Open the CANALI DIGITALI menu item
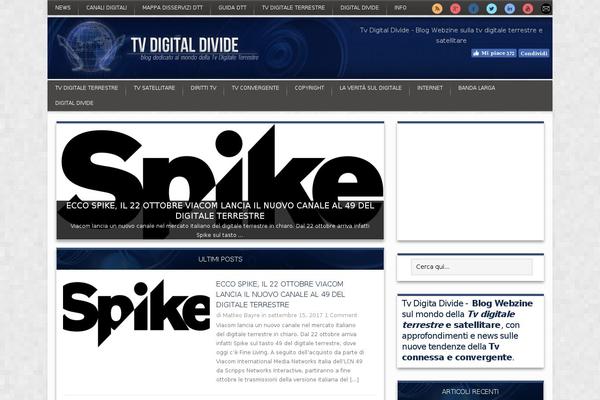The image size is (600, 400). [106, 8]
